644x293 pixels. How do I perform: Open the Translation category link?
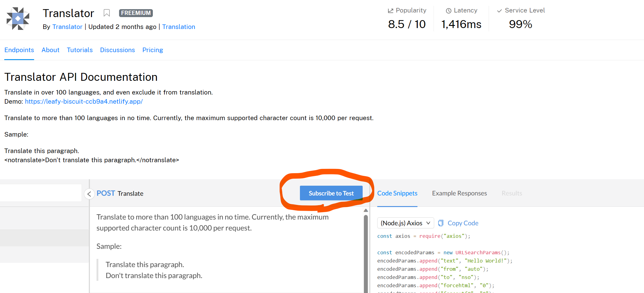pyautogui.click(x=179, y=27)
